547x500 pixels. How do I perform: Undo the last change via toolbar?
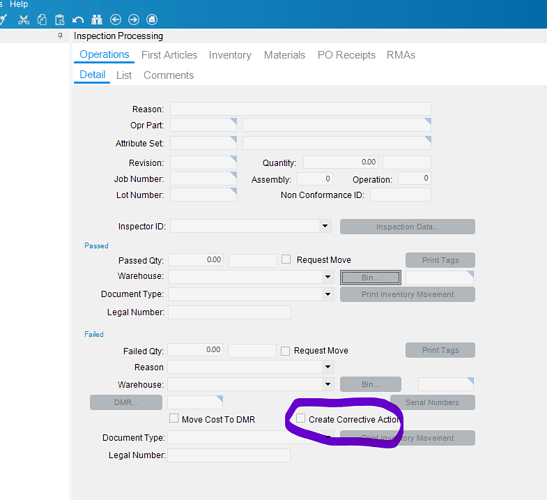pyautogui.click(x=78, y=20)
